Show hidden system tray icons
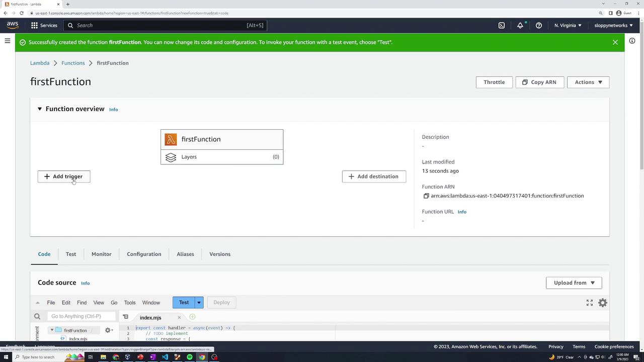The height and width of the screenshot is (362, 644). (x=578, y=357)
